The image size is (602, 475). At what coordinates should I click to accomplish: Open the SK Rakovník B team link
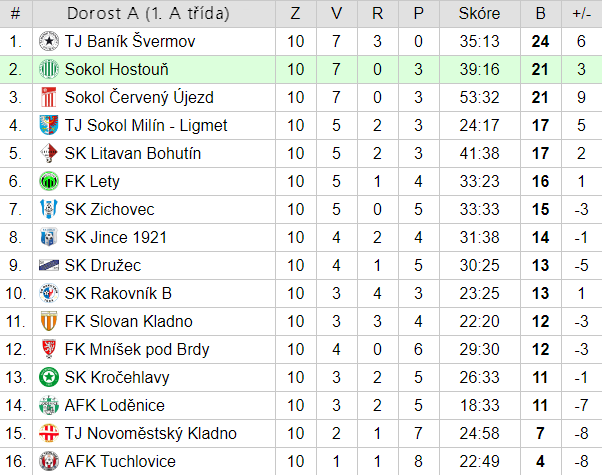(x=118, y=294)
